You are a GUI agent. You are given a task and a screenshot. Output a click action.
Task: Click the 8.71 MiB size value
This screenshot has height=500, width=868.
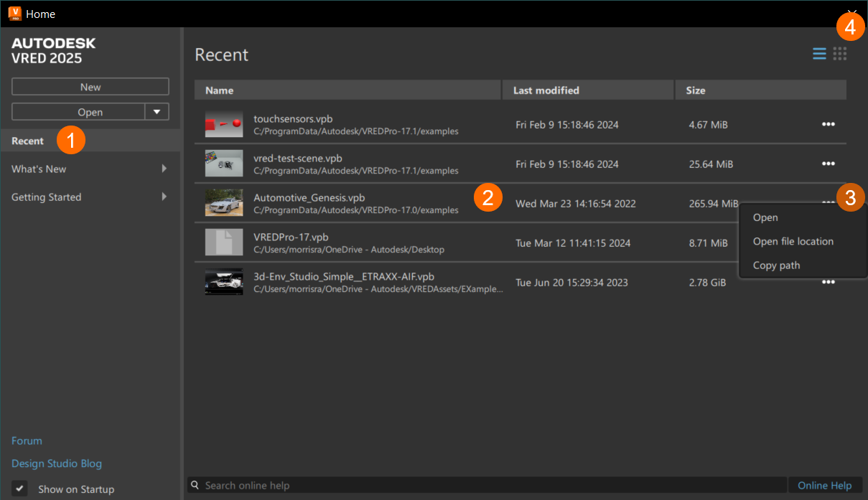coord(708,242)
